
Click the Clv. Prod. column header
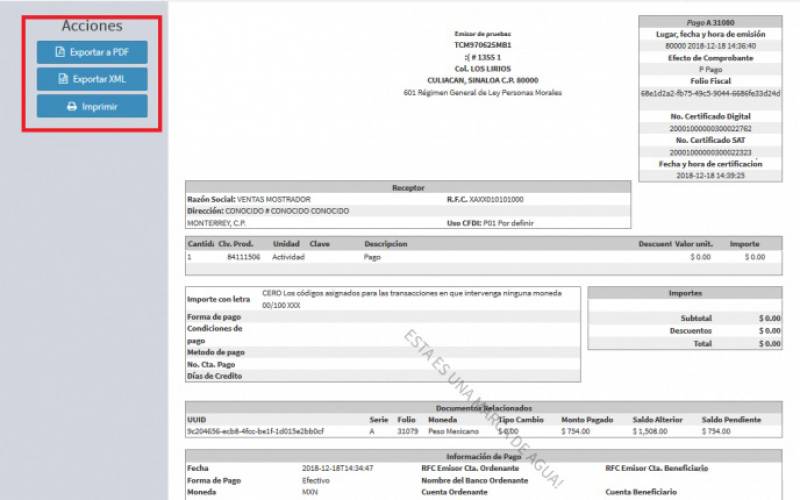click(x=236, y=244)
